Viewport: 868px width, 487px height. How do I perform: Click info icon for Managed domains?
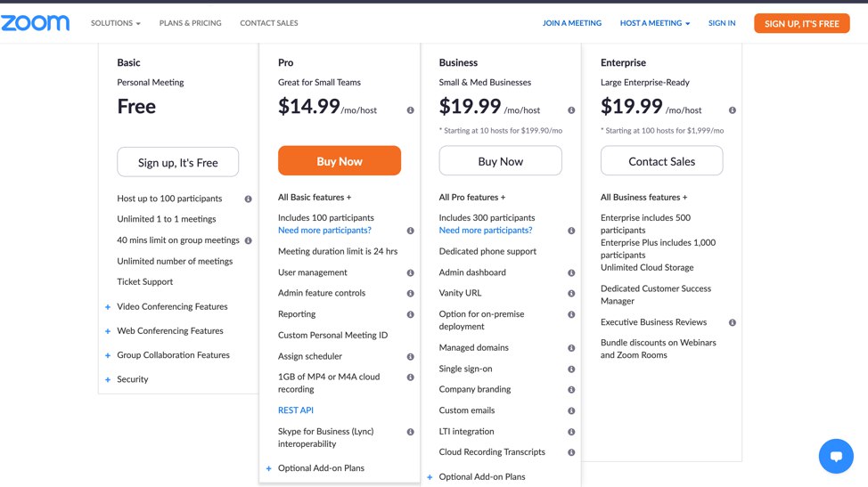(x=571, y=348)
